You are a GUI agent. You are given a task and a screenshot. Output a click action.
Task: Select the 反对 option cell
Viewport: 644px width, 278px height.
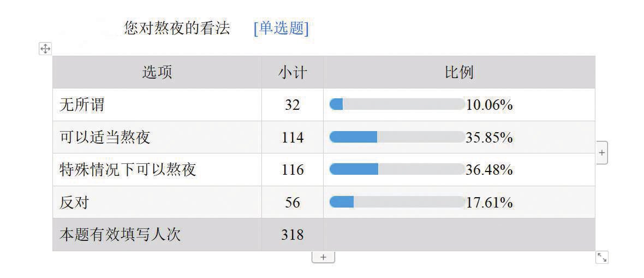coord(157,202)
